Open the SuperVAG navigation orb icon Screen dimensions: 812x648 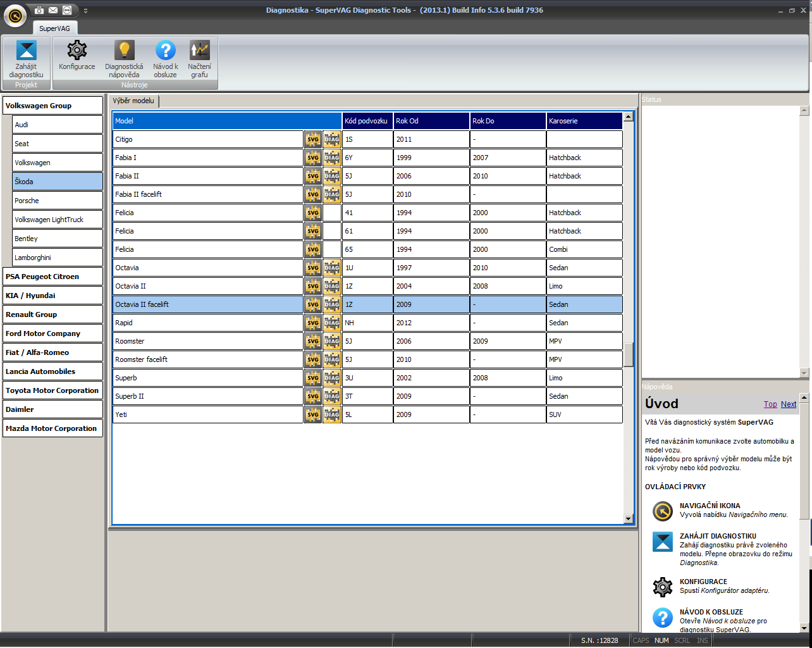coord(15,16)
